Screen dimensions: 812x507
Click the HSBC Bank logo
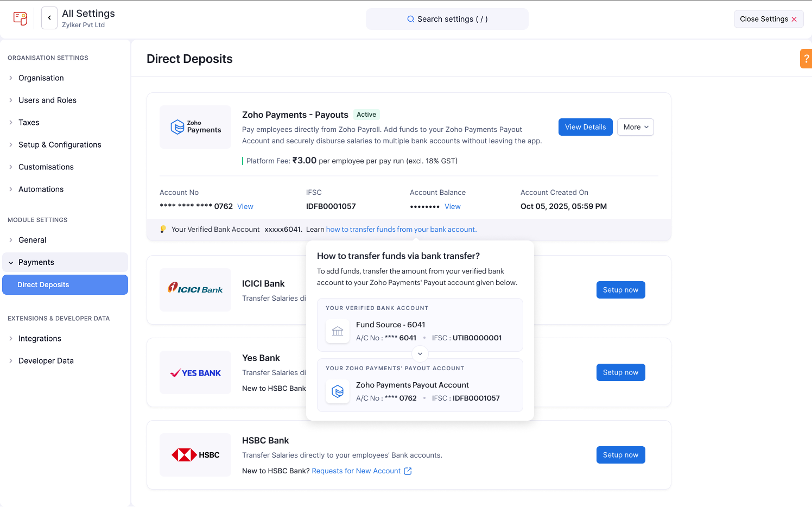tap(195, 455)
